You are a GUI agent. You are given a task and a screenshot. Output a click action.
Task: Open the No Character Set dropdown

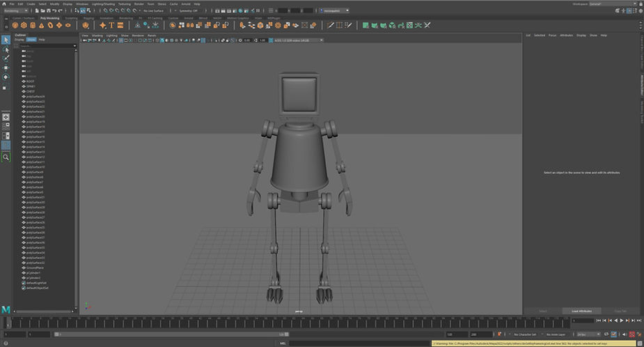pyautogui.click(x=524, y=334)
